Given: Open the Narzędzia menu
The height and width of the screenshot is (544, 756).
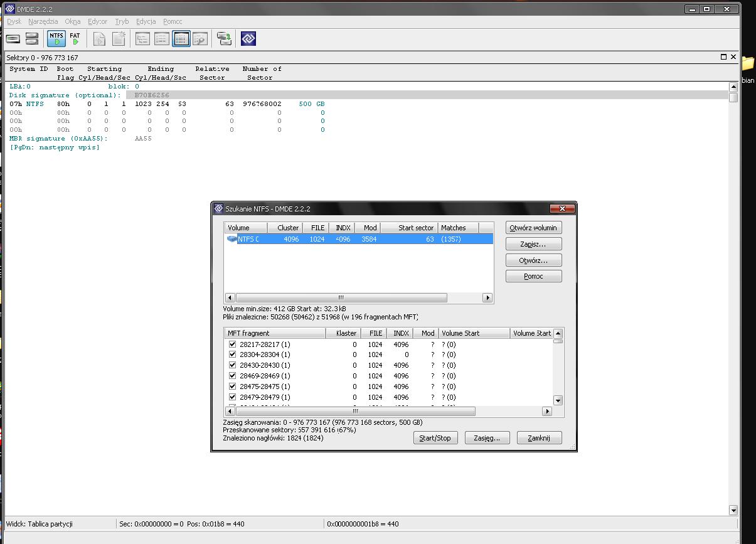Looking at the screenshot, I should 43,21.
